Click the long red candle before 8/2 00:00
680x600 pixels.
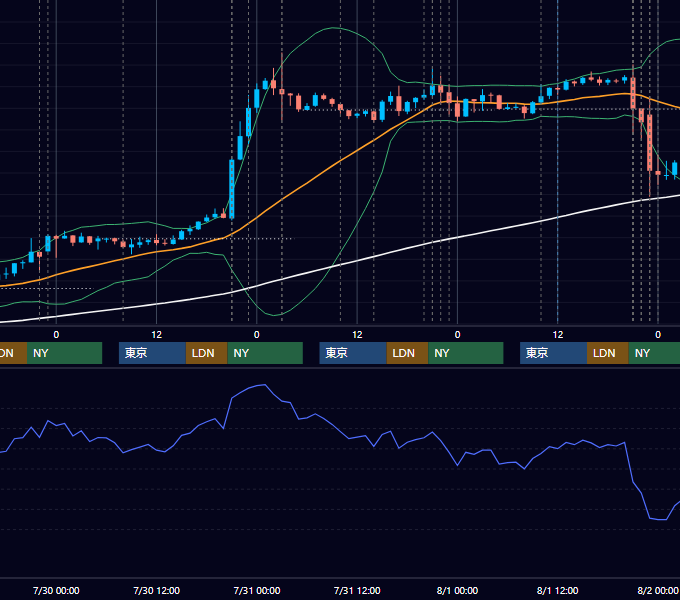[650, 142]
